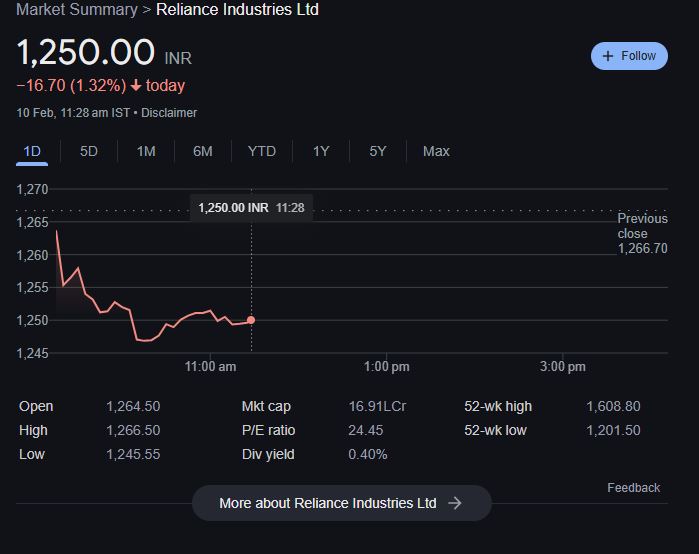Click More about Reliance Industries Ltd
The height and width of the screenshot is (554, 699).
tap(341, 503)
